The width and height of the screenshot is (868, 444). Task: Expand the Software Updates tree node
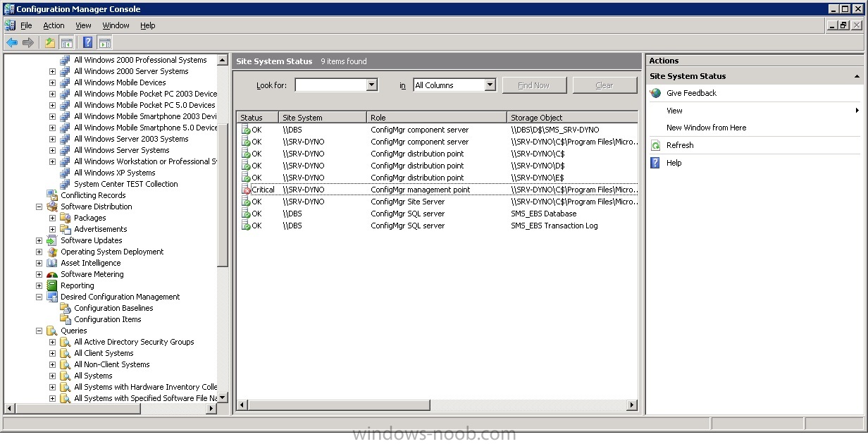39,240
